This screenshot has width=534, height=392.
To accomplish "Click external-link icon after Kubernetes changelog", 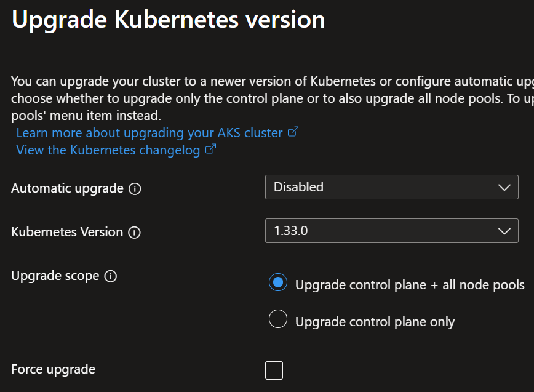I will (211, 149).
